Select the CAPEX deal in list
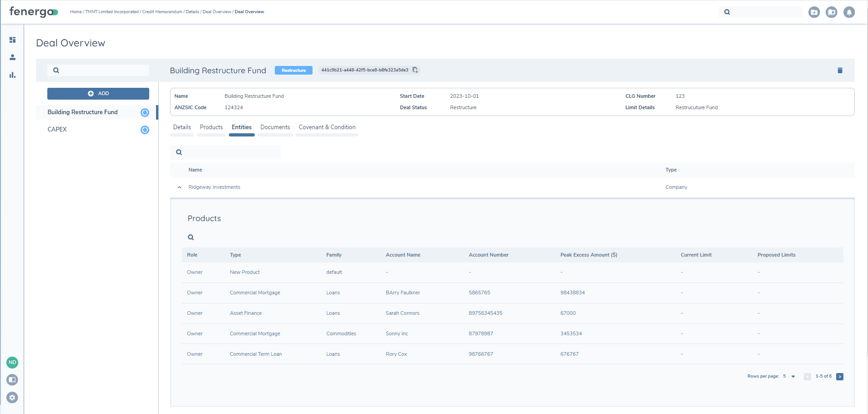This screenshot has height=414, width=868. (57, 130)
